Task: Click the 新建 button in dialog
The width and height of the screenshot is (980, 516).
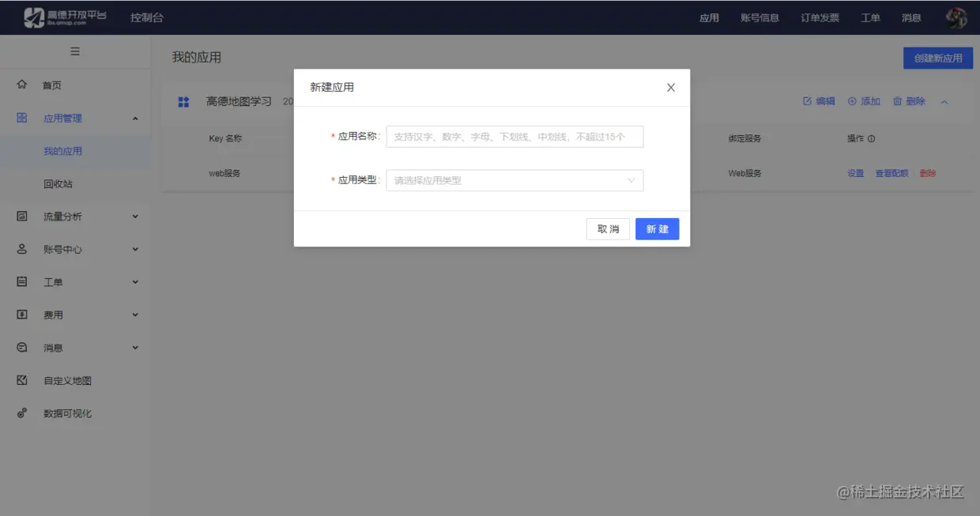Action: coord(658,229)
